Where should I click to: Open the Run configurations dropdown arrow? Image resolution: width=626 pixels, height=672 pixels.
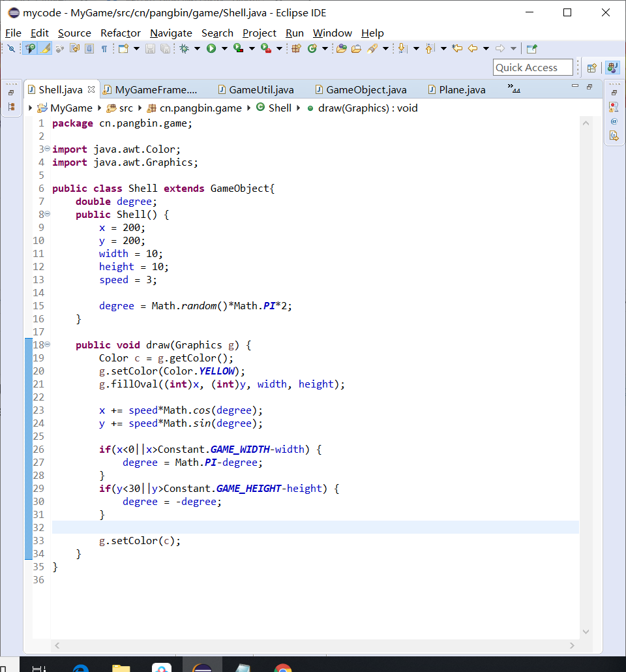[x=224, y=48]
